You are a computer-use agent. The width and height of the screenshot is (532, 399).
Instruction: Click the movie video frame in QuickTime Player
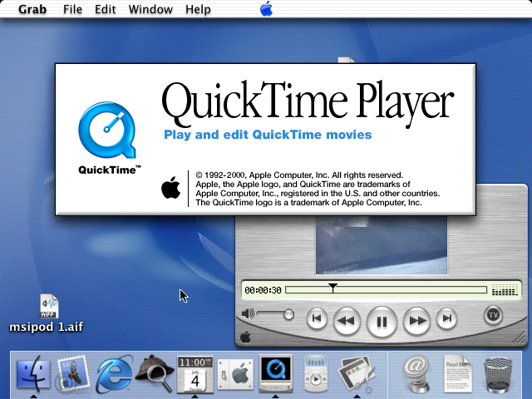point(382,245)
